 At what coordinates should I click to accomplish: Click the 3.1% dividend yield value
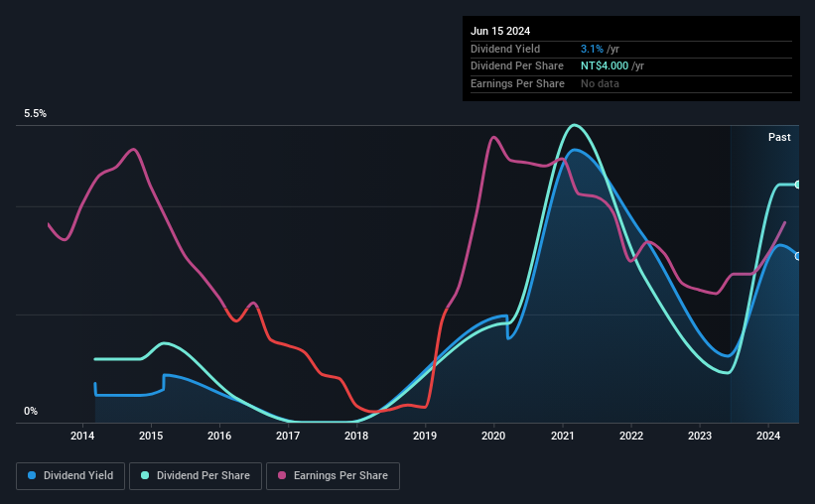(x=592, y=49)
